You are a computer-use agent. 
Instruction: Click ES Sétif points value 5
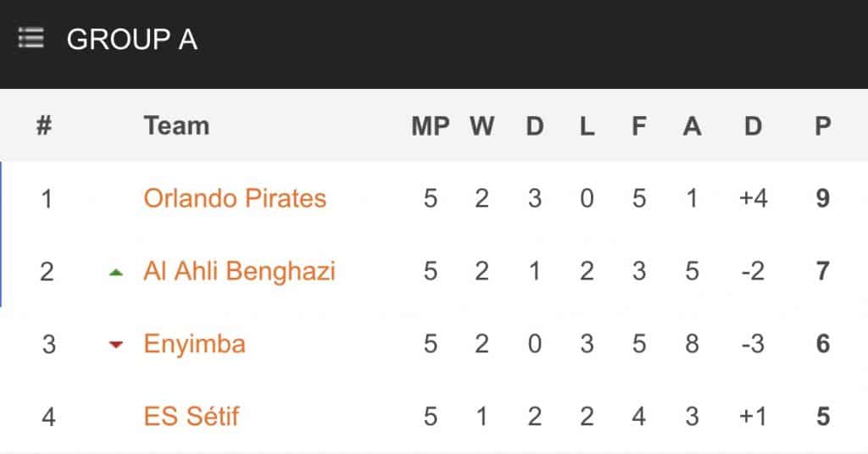coord(822,417)
